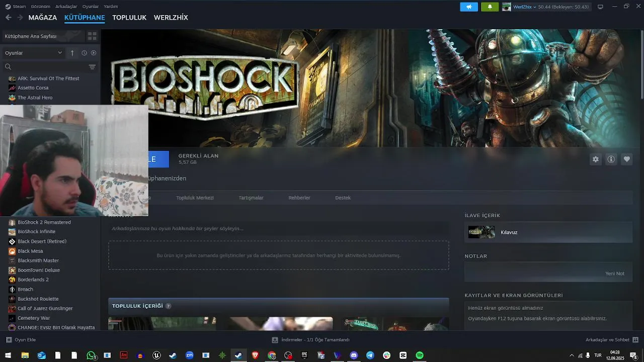The image size is (644, 362).
Task: Open Spotify from the taskbar
Action: (420, 355)
